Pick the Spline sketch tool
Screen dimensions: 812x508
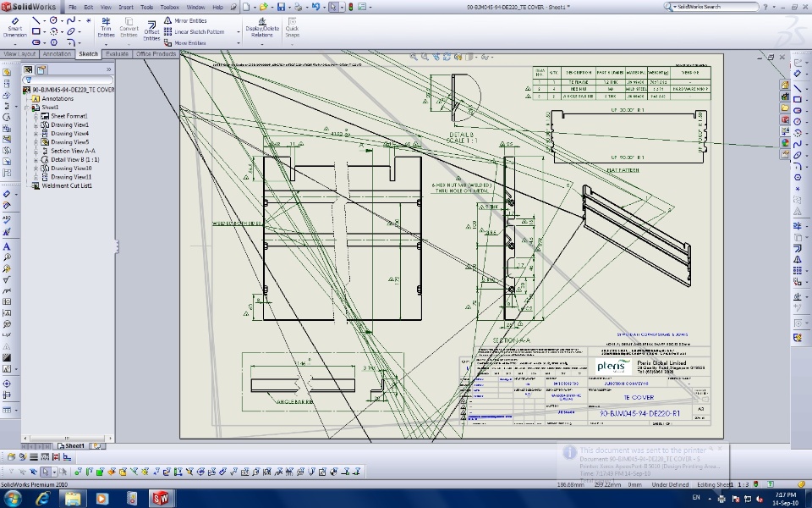click(x=71, y=20)
